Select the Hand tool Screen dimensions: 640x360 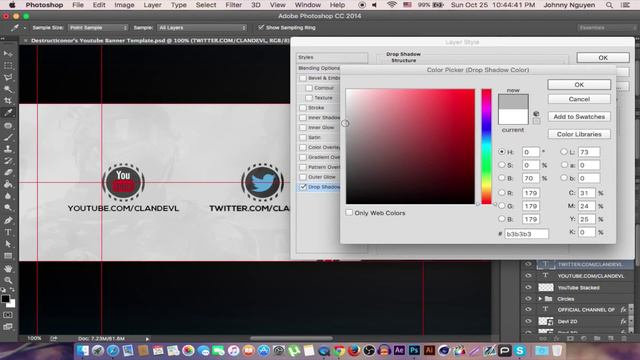click(x=8, y=269)
